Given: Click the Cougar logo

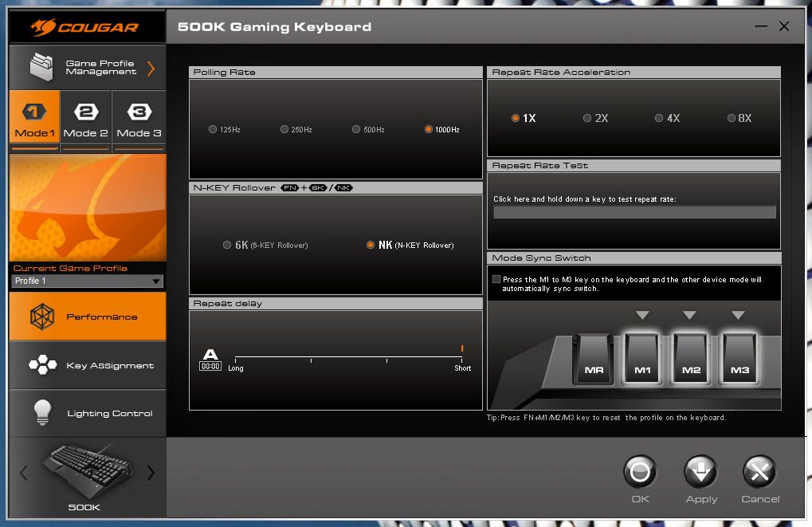Looking at the screenshot, I should (85, 27).
